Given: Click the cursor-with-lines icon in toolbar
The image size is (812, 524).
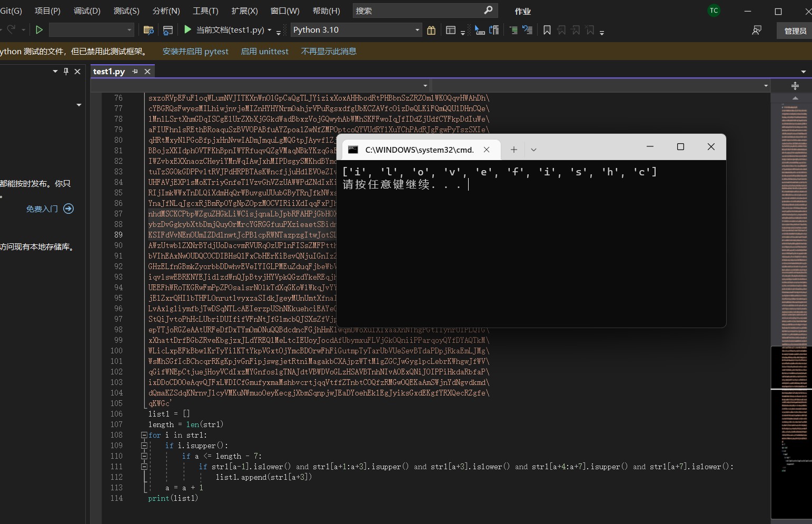Looking at the screenshot, I should (480, 30).
